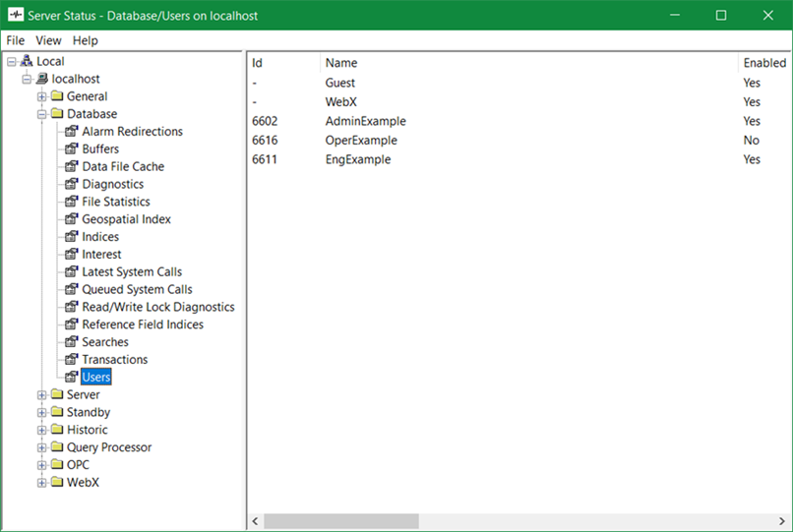The width and height of the screenshot is (793, 532).
Task: Expand the Historic folder node
Action: pos(41,430)
